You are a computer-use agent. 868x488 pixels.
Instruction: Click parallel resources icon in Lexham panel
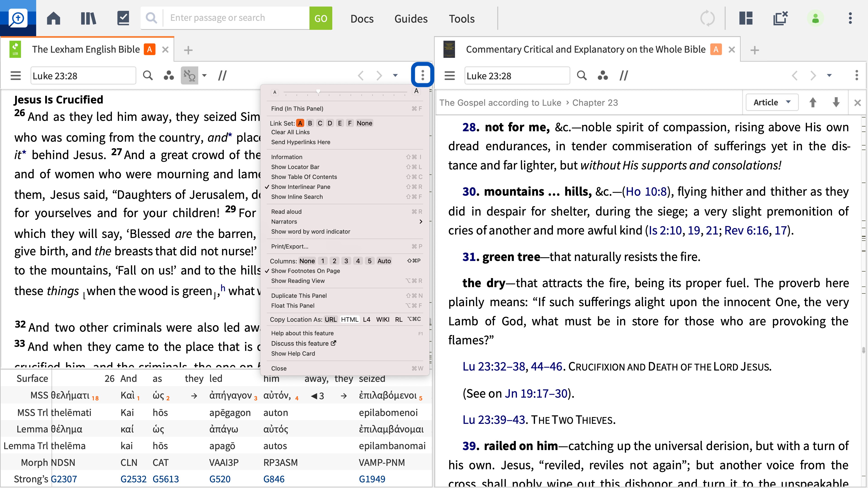[x=222, y=75]
